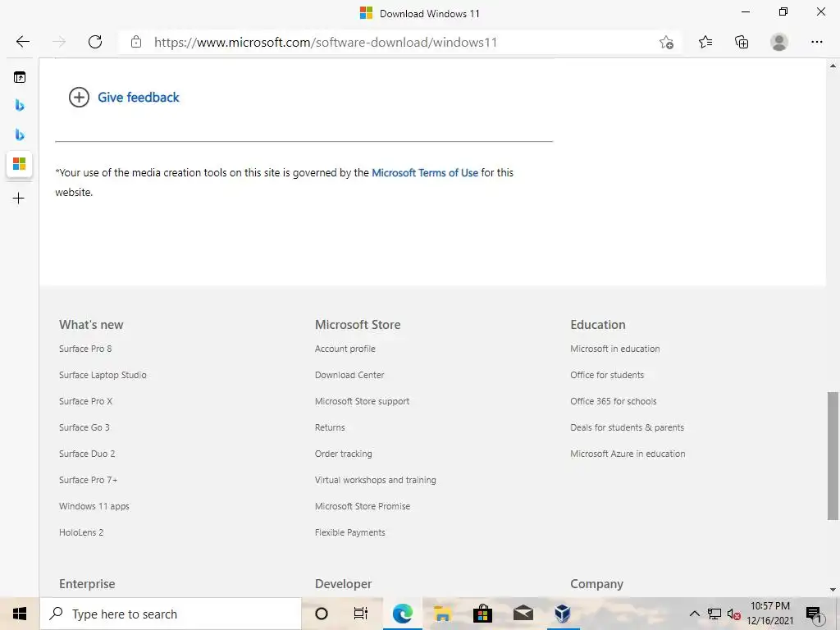
Task: Open Deals for students & parents link
Action: point(627,427)
